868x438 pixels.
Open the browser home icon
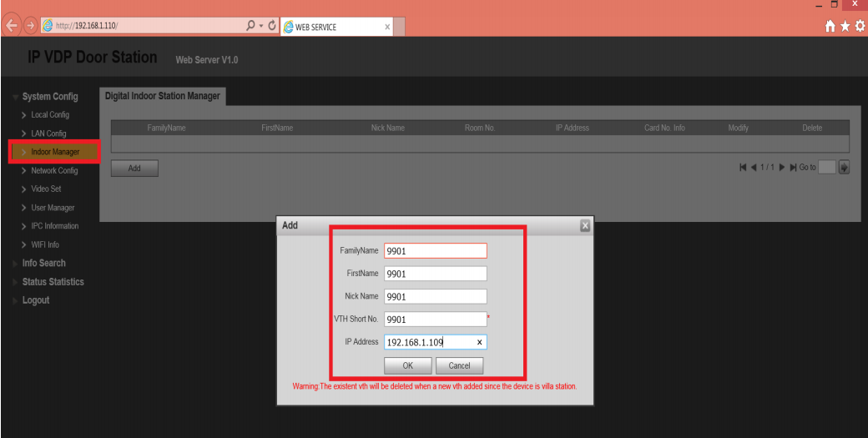829,26
